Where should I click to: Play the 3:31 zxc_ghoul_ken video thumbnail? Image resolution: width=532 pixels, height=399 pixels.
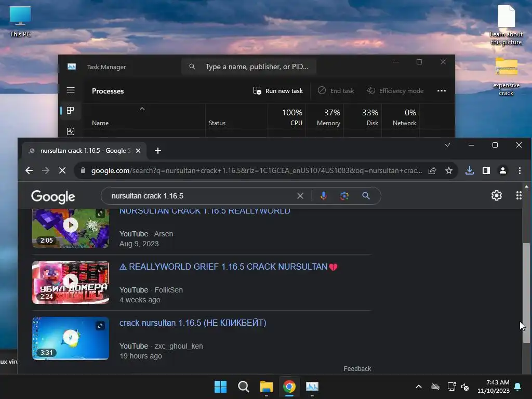(71, 338)
